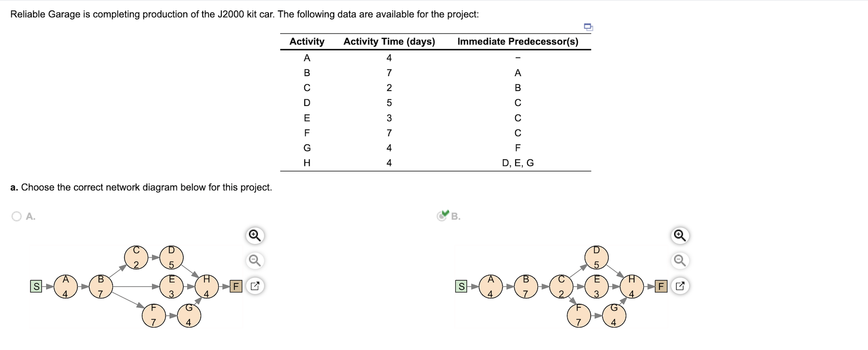
Task: Click the lower magnifier icon beside diagram A
Action: pyautogui.click(x=254, y=261)
